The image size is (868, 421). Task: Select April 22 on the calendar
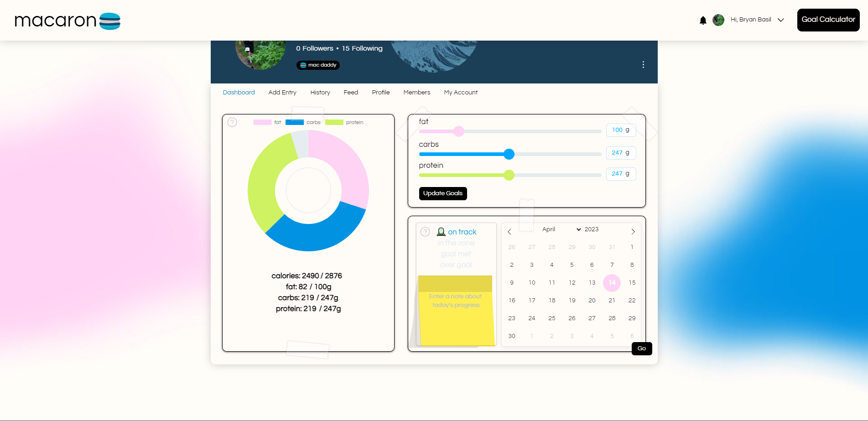click(x=632, y=301)
